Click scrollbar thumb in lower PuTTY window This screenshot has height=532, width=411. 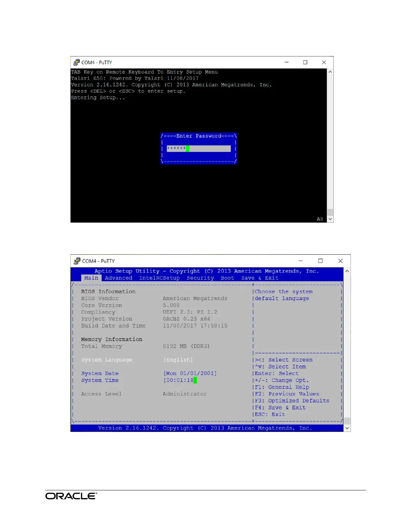tap(347, 421)
